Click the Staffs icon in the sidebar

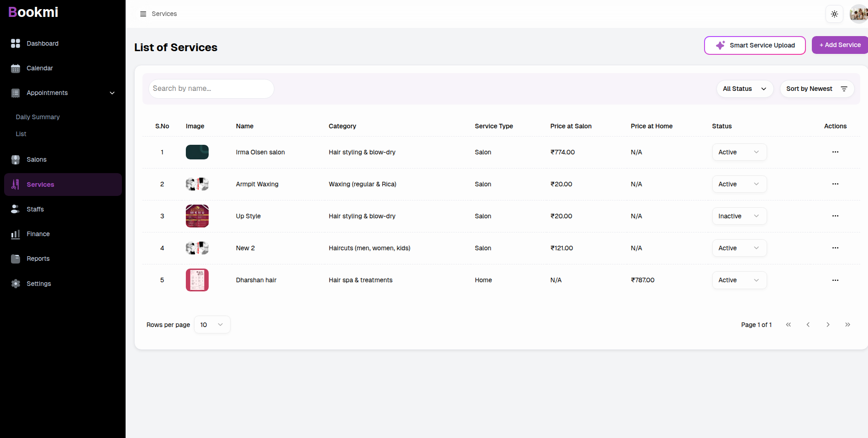pos(15,209)
